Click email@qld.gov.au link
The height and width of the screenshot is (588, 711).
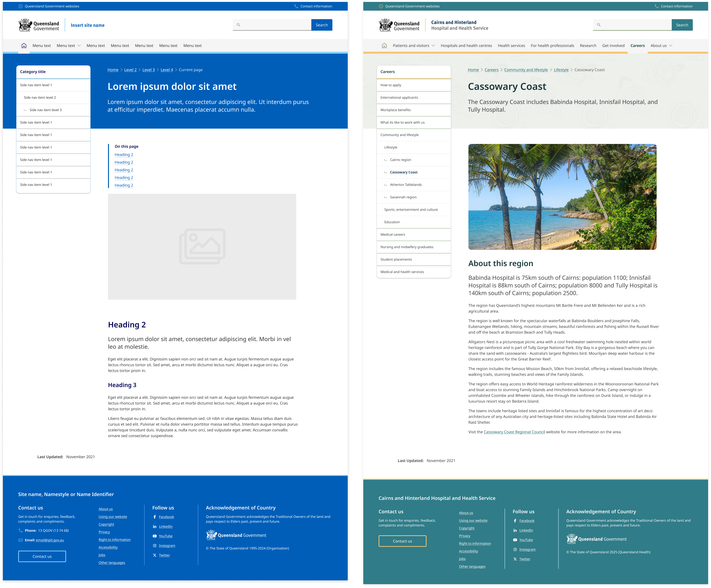(x=50, y=540)
